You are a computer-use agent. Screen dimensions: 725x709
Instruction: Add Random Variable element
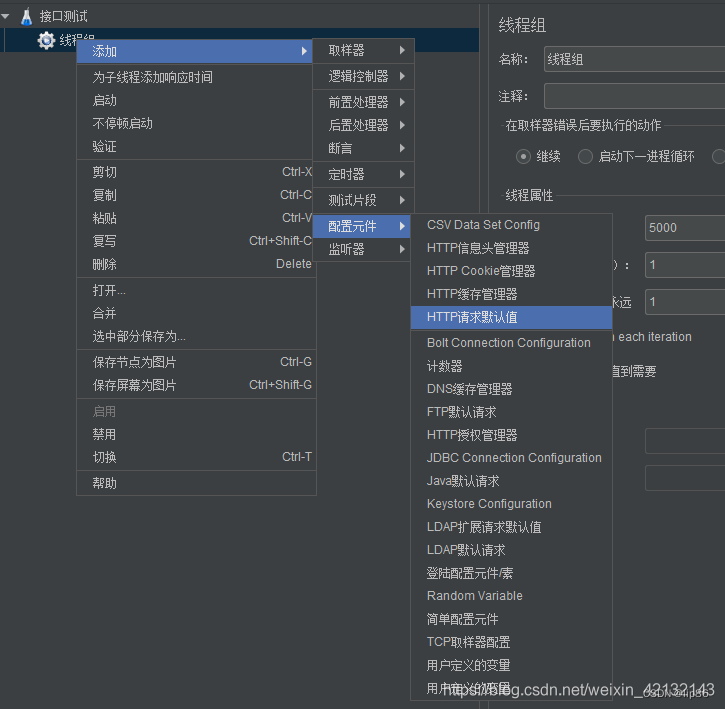coord(511,596)
